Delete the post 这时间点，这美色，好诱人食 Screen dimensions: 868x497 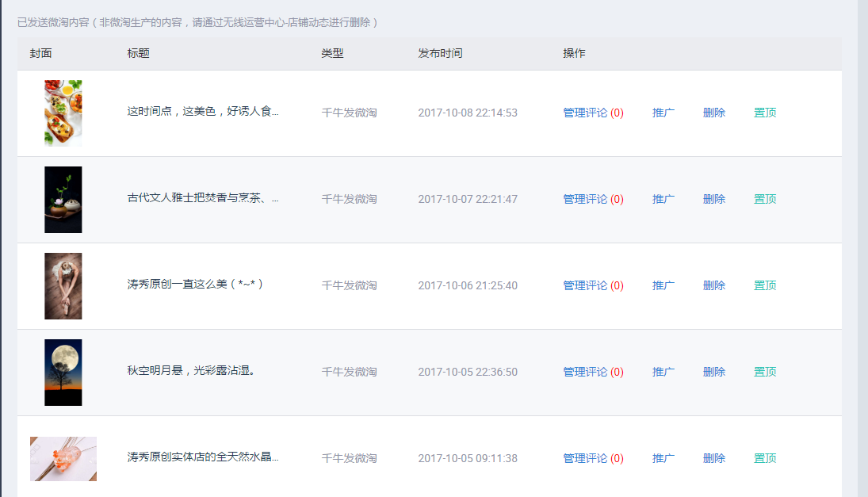click(x=713, y=113)
